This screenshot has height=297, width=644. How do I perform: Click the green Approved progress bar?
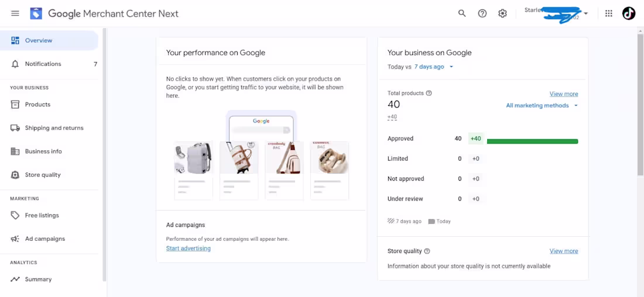coord(532,141)
